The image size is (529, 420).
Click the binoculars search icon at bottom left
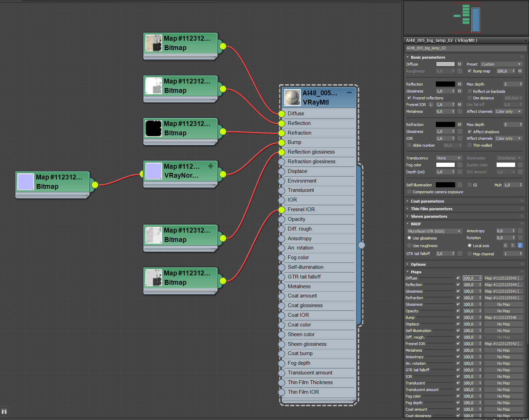point(4,411)
